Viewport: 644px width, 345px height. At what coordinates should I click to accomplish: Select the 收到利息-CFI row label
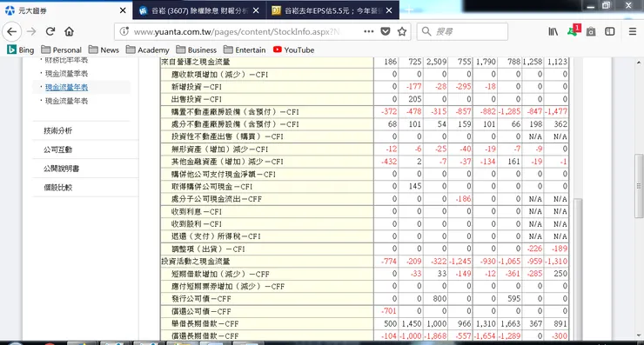197,211
